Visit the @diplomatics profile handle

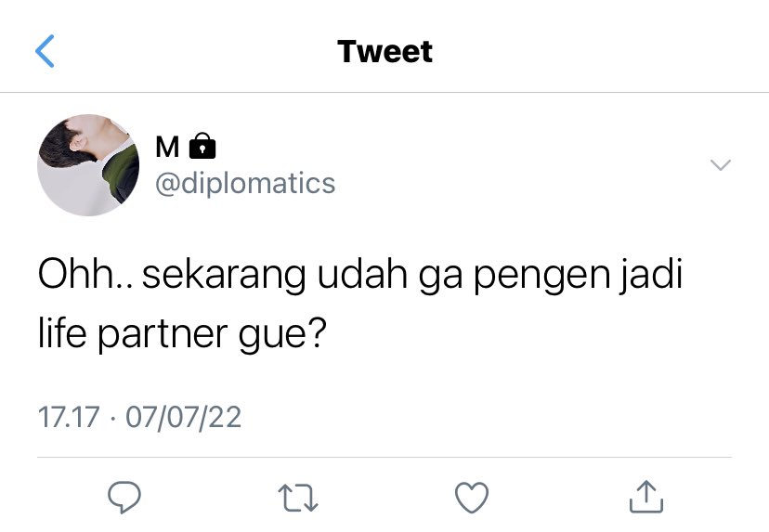[x=245, y=184]
